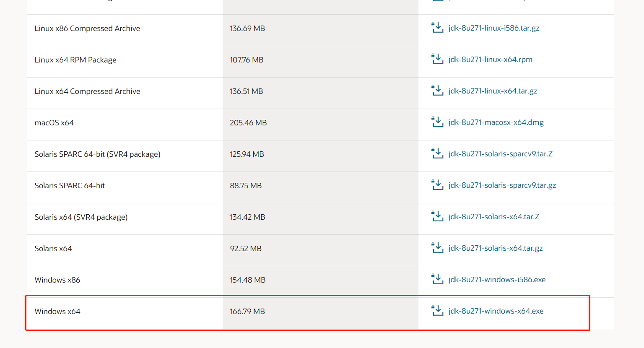
Task: Open jdk-8u271-linux-x64.rpm link
Action: (x=491, y=60)
